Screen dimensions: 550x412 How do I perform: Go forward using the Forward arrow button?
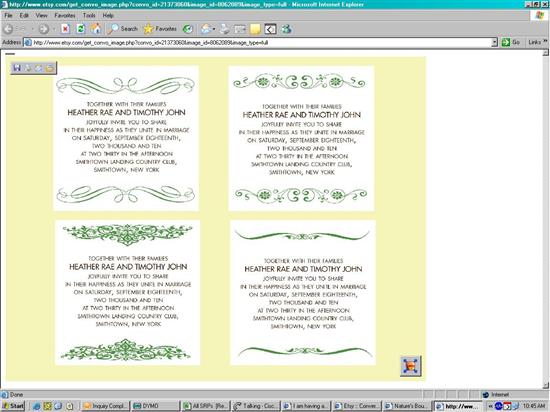[44, 29]
